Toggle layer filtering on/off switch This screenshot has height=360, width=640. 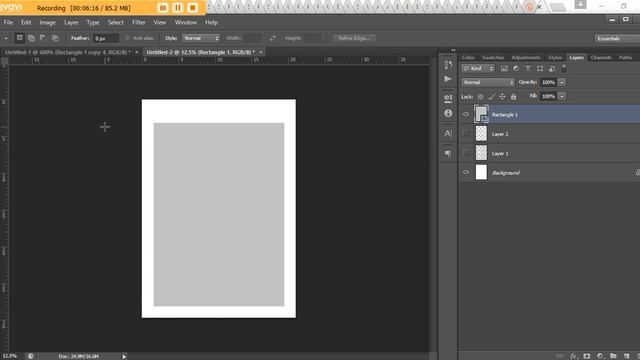564,68
